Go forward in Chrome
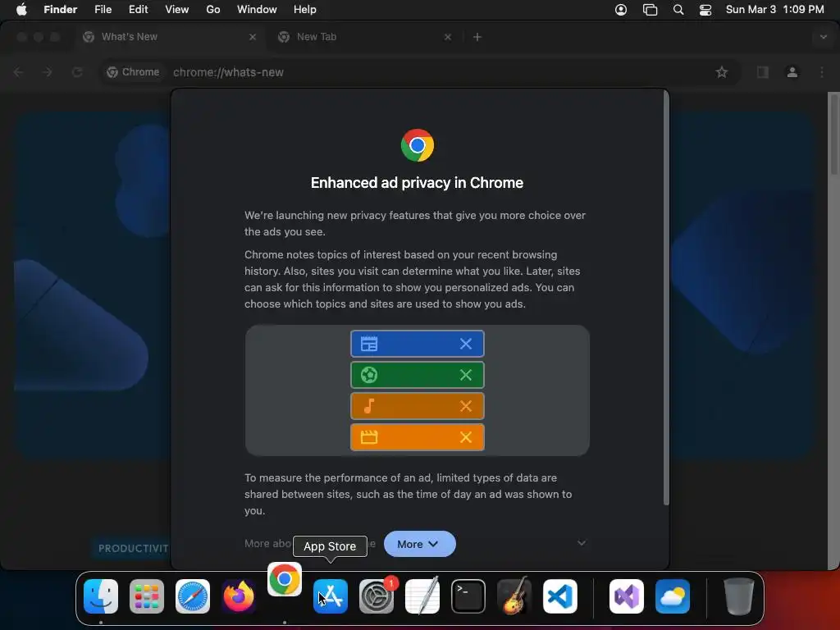The image size is (840, 630). (x=47, y=72)
